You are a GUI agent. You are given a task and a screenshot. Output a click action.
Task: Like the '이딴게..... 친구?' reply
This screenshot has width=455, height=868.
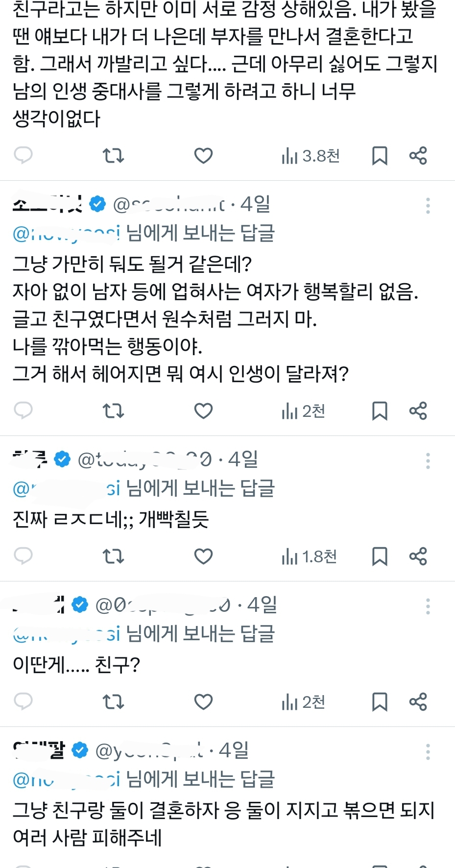203,702
